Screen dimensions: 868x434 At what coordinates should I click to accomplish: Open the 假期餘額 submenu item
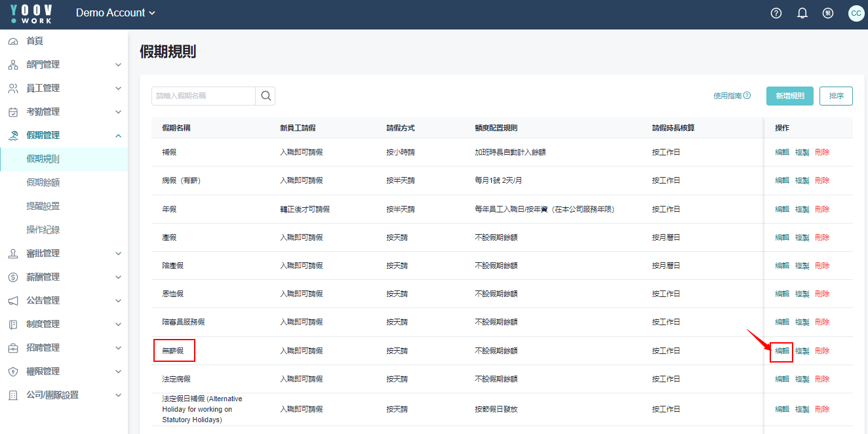click(x=43, y=183)
